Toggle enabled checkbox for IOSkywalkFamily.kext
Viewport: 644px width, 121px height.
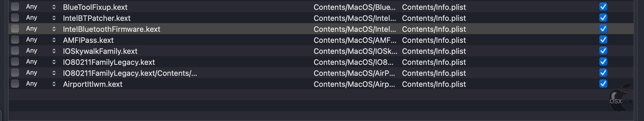click(603, 51)
